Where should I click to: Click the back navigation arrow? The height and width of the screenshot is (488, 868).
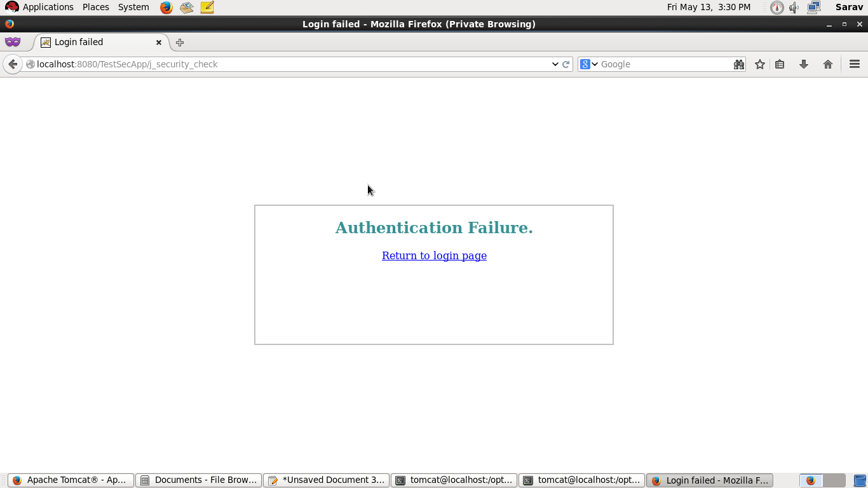[x=13, y=64]
